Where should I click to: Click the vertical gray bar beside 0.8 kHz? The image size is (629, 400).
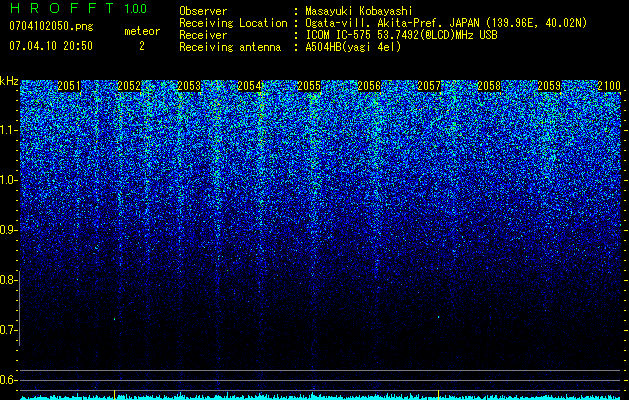click(x=19, y=308)
